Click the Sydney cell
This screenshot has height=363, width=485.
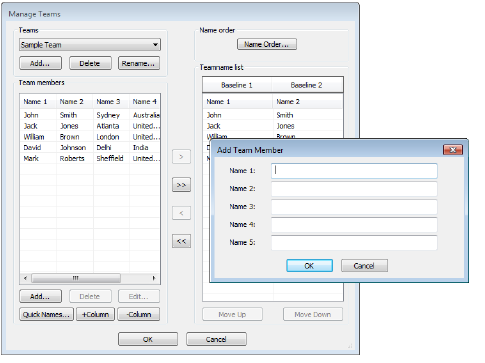pyautogui.click(x=108, y=115)
